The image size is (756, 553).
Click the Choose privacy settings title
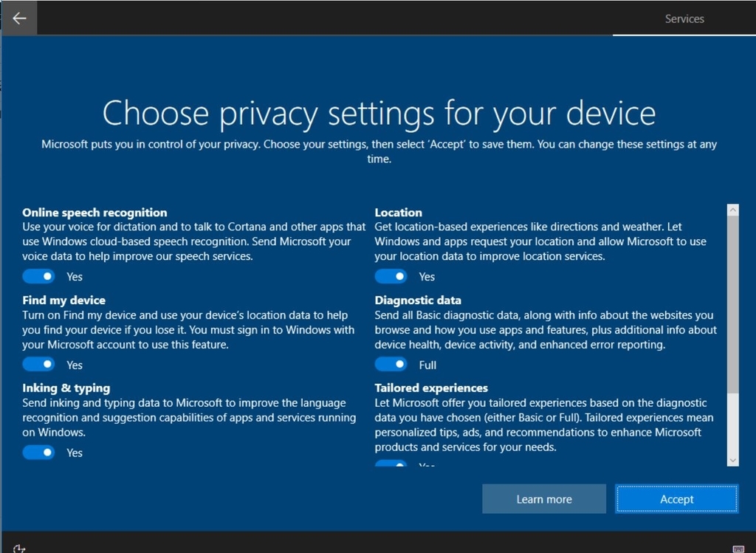click(x=379, y=114)
